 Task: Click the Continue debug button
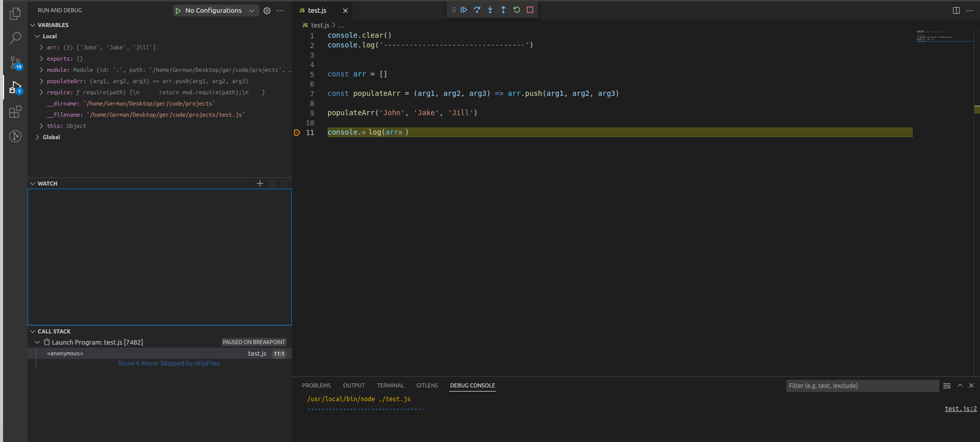[x=464, y=10]
